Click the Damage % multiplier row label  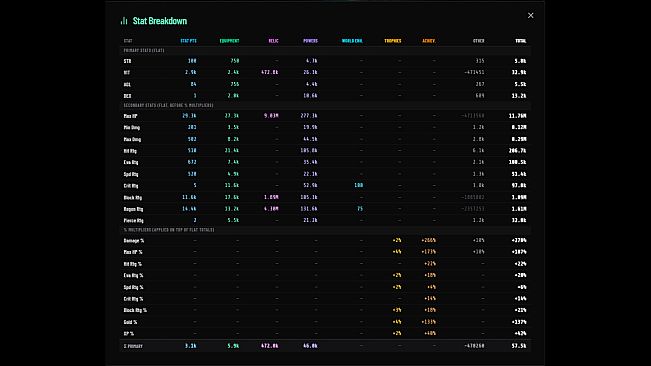pyautogui.click(x=134, y=241)
